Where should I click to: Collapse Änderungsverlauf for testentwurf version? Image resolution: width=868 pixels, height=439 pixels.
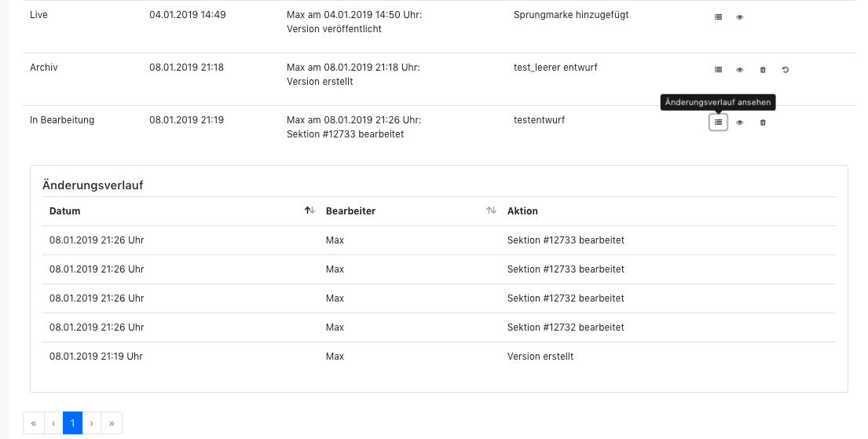click(x=718, y=123)
